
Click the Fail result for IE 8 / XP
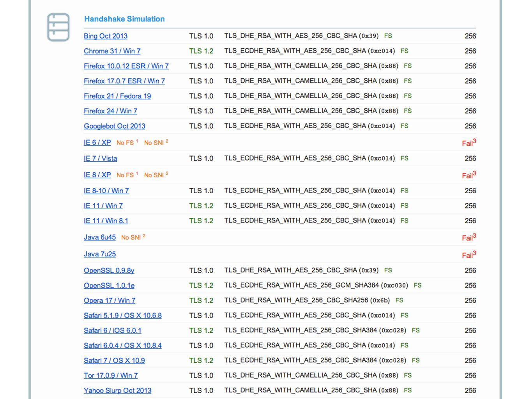[469, 175]
